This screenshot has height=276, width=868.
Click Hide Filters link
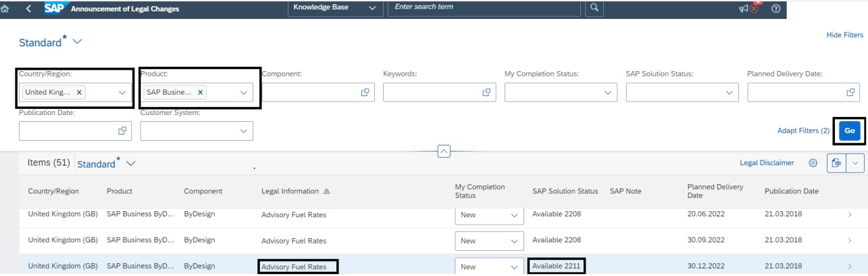(x=844, y=34)
